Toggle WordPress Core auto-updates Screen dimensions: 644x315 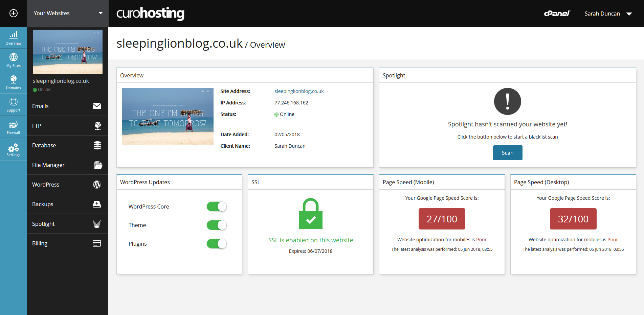coord(217,207)
